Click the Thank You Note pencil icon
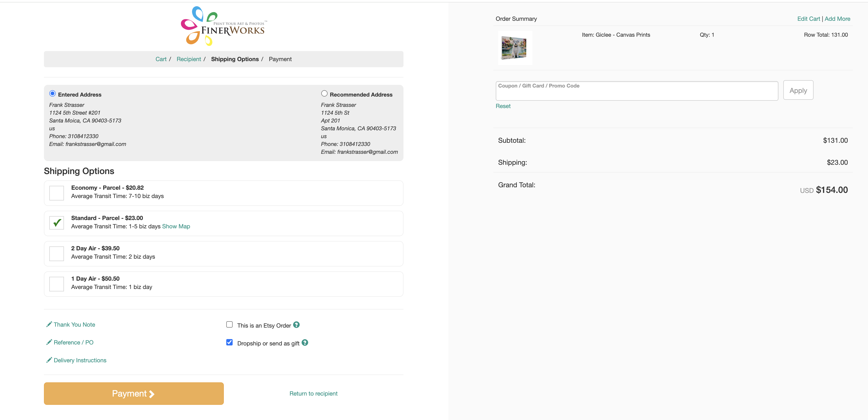Image resolution: width=868 pixels, height=420 pixels. pos(49,324)
